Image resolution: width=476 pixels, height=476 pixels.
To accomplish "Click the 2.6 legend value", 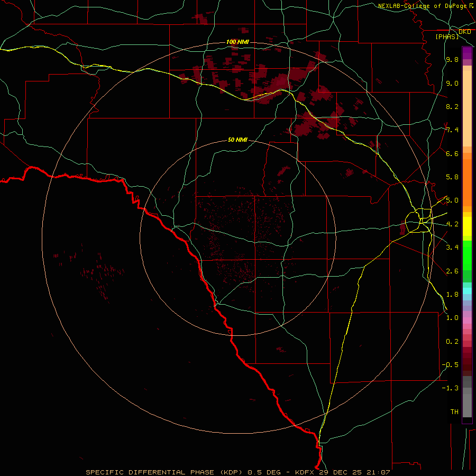I will [x=452, y=271].
